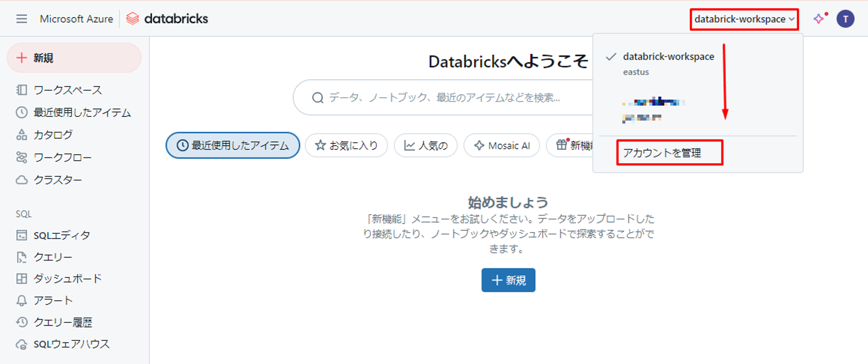Click the star icon on お気に入り
Viewport: 868px width, 364px height.
[320, 145]
